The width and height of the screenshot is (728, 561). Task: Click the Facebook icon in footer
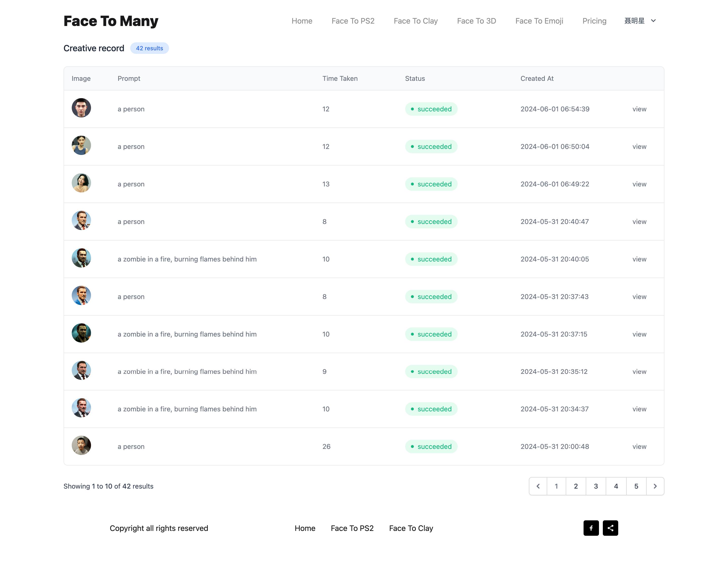pos(591,528)
